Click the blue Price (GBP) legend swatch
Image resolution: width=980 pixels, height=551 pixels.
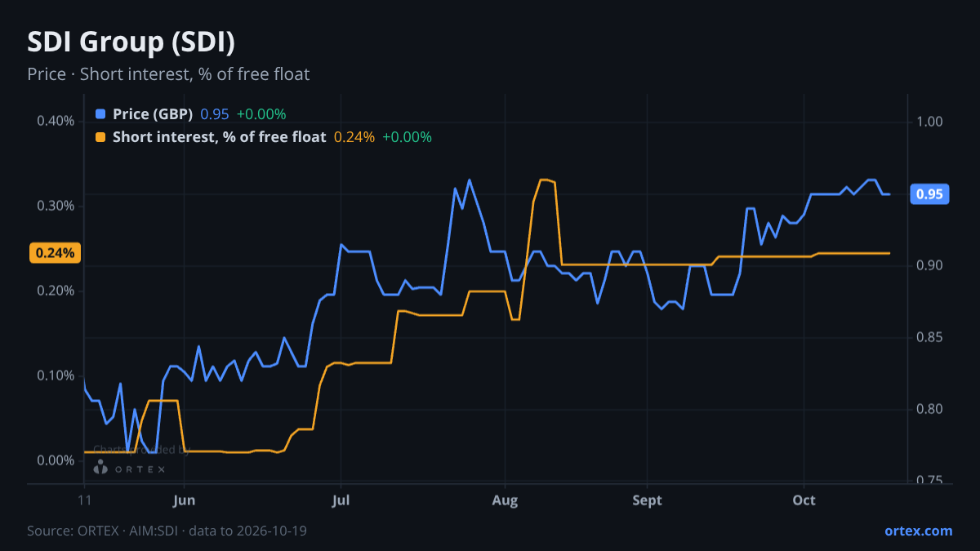point(101,114)
